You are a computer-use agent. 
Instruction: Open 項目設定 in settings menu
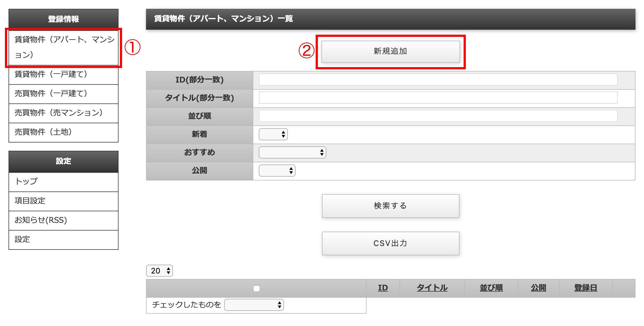[63, 201]
